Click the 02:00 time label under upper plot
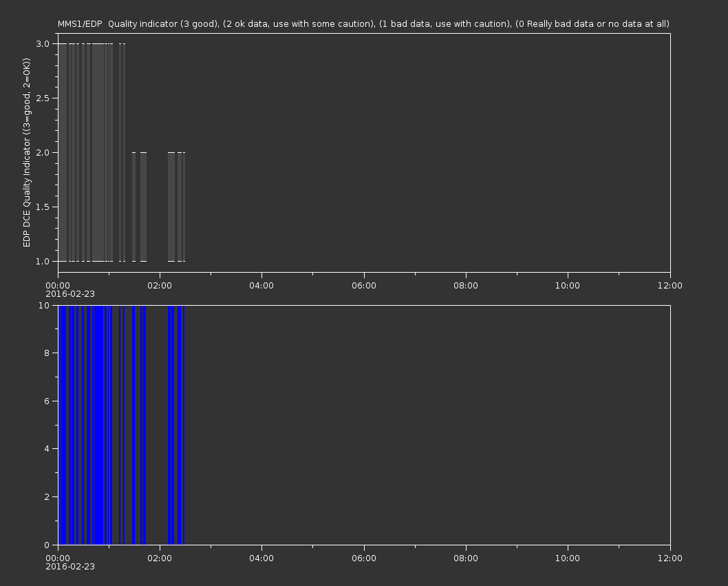The height and width of the screenshot is (586, 728). (160, 285)
